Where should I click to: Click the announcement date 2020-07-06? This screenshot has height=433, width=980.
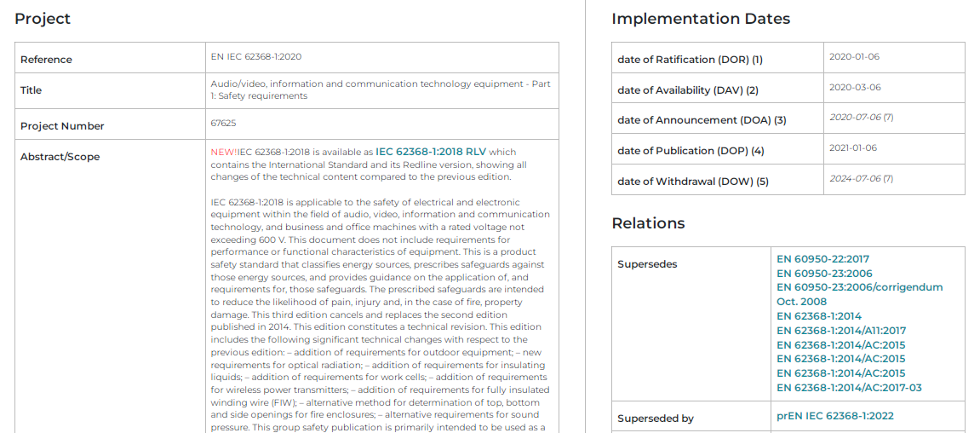pyautogui.click(x=855, y=117)
